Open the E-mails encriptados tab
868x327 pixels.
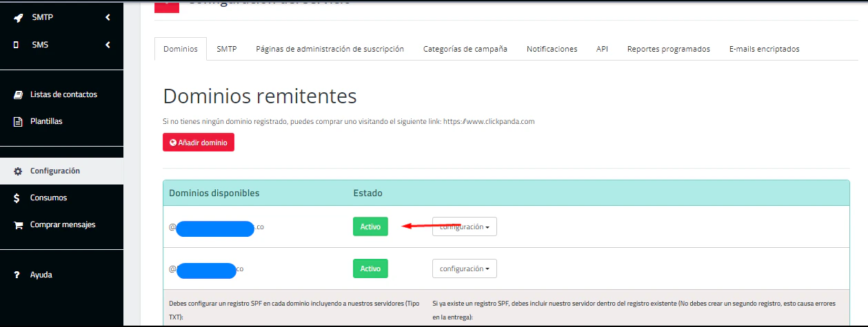tap(765, 49)
